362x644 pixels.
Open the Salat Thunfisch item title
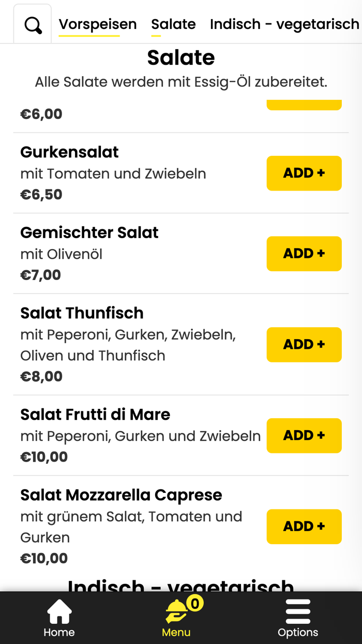[82, 313]
